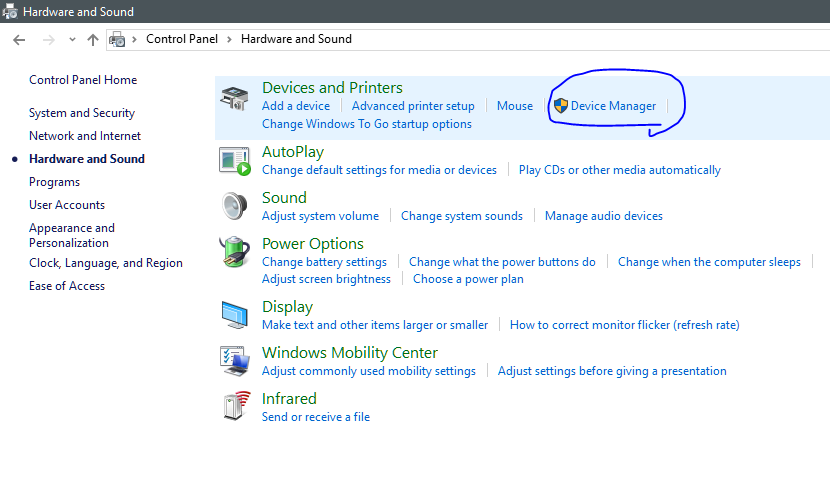Open the Display monitor icon
Image resolution: width=830 pixels, height=490 pixels.
[234, 315]
